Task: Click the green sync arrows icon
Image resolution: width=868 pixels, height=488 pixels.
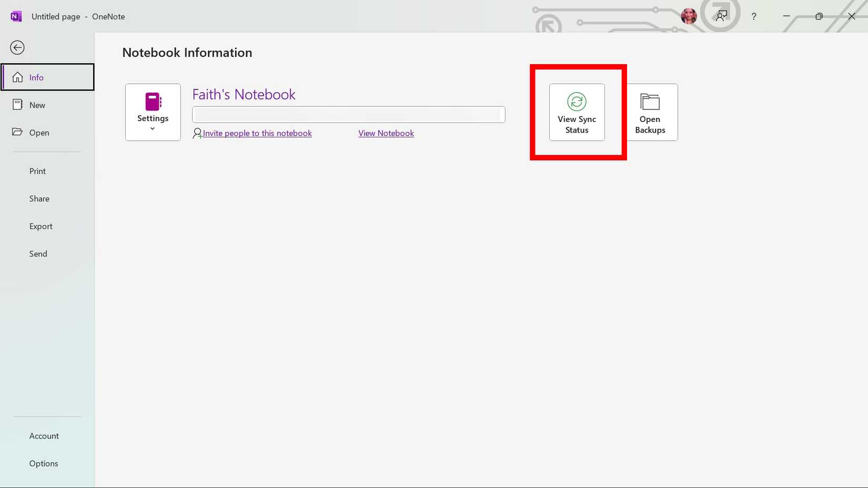Action: pyautogui.click(x=577, y=101)
